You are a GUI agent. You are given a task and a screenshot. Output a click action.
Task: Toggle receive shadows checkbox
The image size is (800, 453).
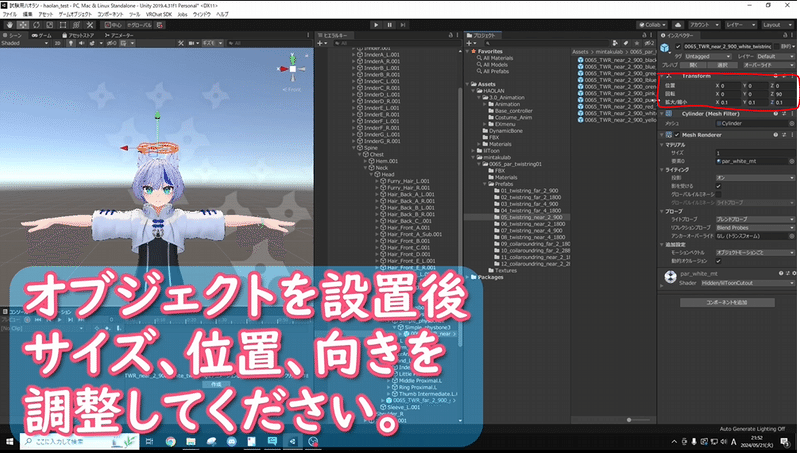point(718,186)
